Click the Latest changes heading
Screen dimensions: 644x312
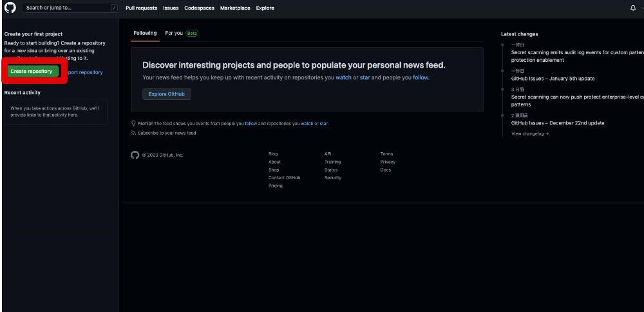(x=520, y=34)
